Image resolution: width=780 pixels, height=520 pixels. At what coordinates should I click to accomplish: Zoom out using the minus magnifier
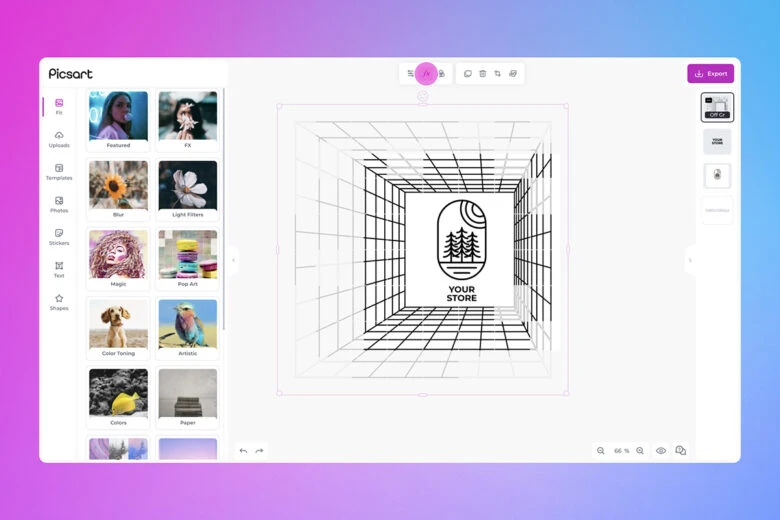pyautogui.click(x=601, y=451)
